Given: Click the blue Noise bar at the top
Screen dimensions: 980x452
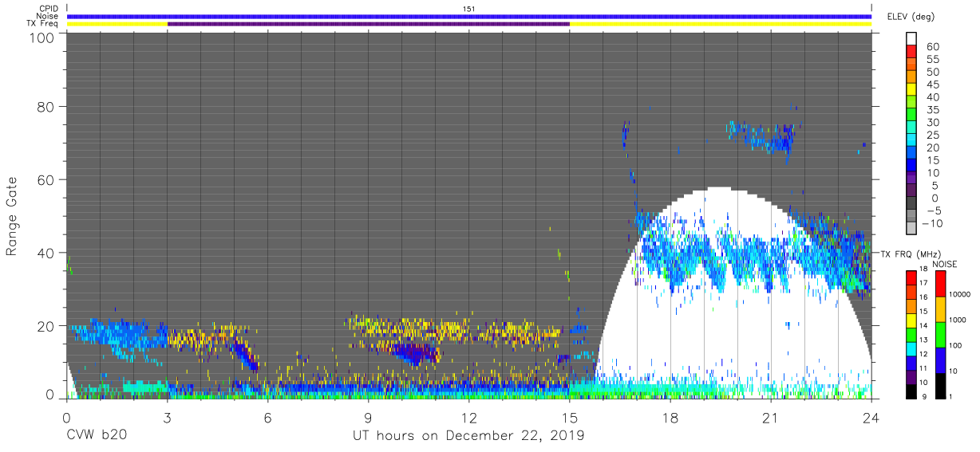Looking at the screenshot, I should point(469,16).
